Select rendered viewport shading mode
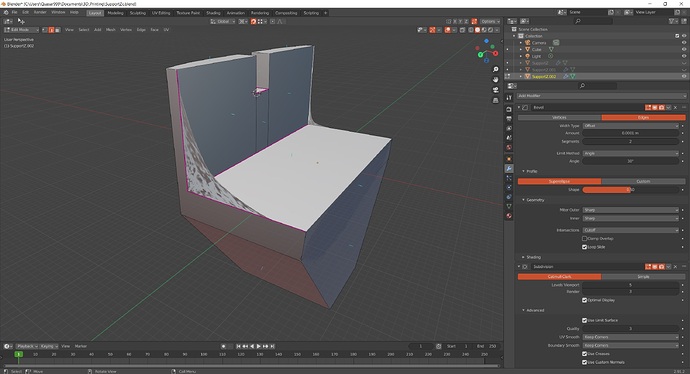The height and width of the screenshot is (374, 690). (490, 30)
